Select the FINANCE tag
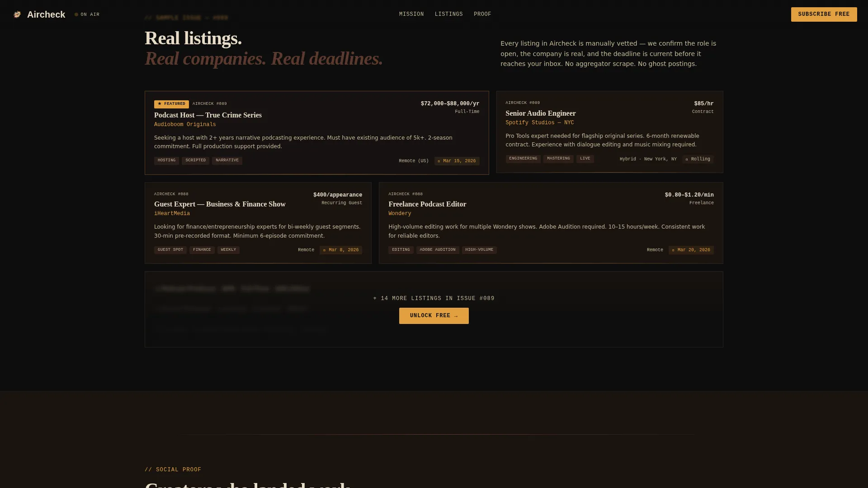The width and height of the screenshot is (868, 488). 202,250
